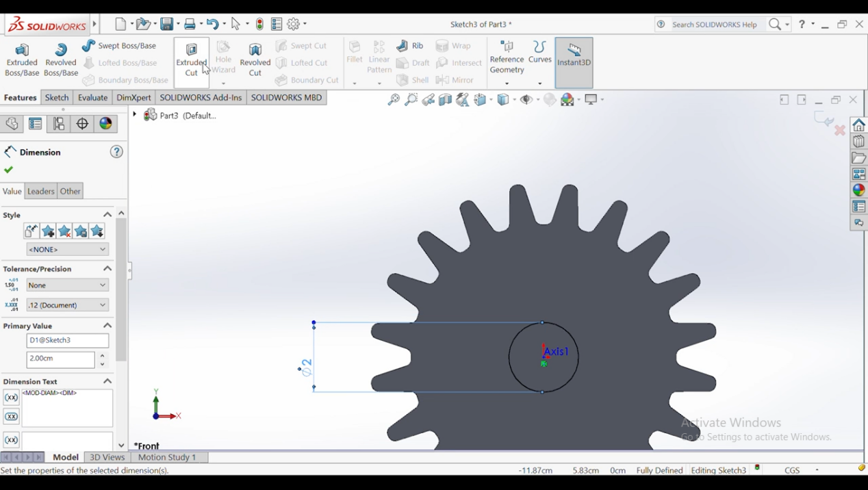Open Appearances Scenes task pane icon
This screenshot has width=868, height=490.
[859, 190]
